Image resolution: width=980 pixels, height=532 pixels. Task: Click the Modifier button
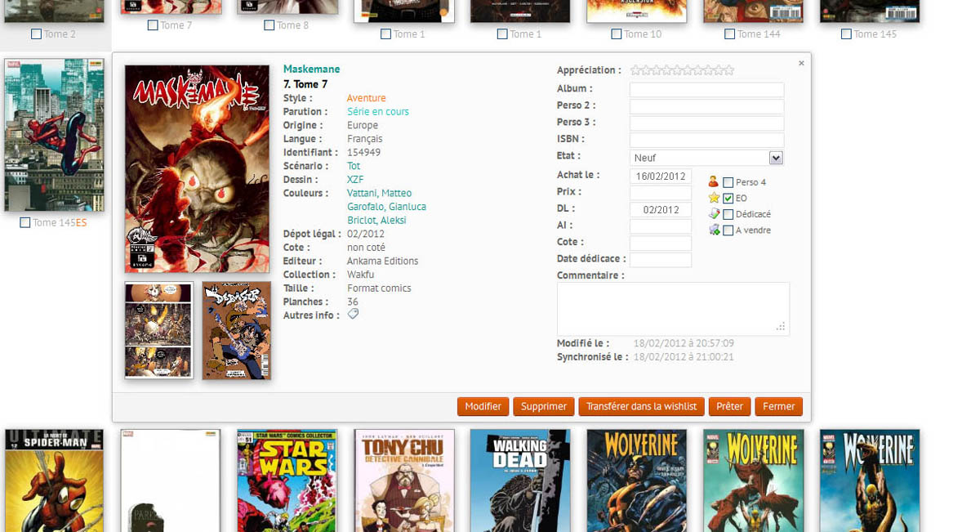tap(483, 406)
